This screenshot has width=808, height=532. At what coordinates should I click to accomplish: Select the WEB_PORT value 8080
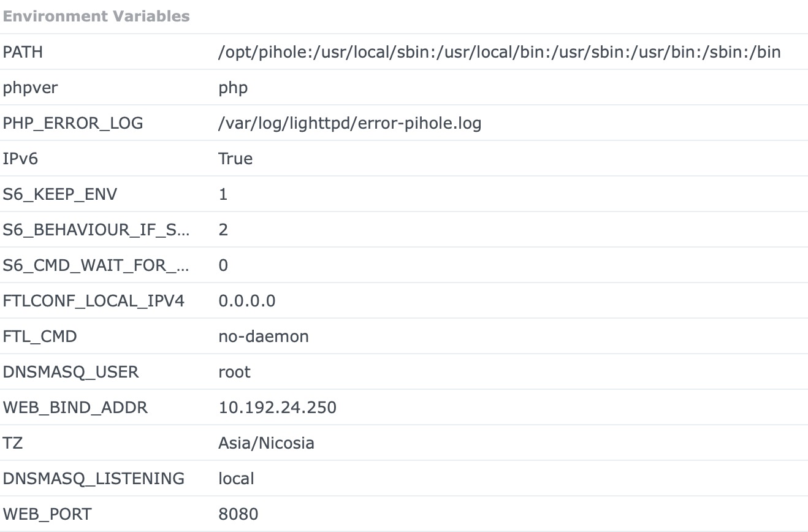pyautogui.click(x=238, y=514)
